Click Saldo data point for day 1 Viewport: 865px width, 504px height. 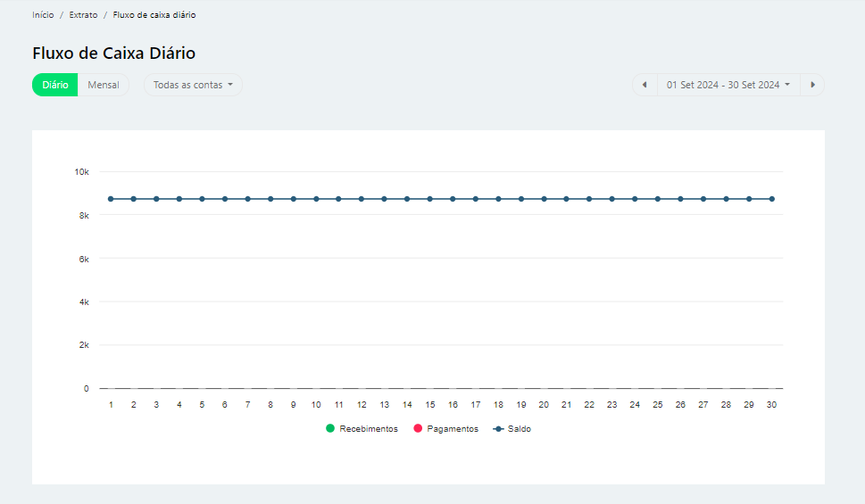[111, 199]
